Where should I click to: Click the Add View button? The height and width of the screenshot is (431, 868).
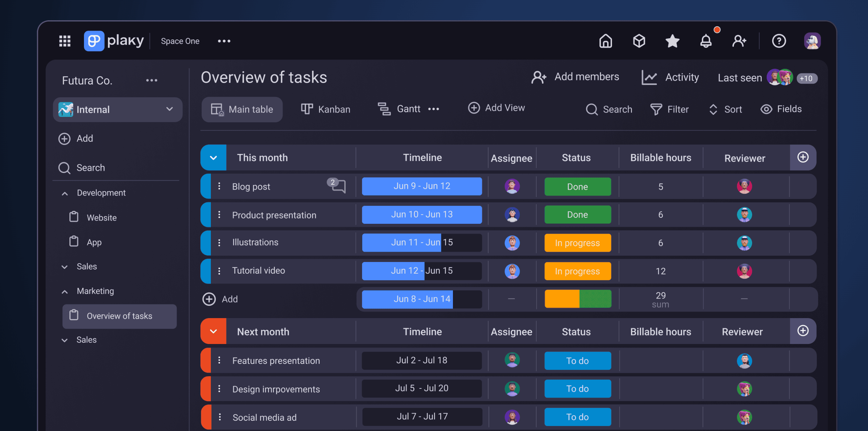tap(496, 108)
